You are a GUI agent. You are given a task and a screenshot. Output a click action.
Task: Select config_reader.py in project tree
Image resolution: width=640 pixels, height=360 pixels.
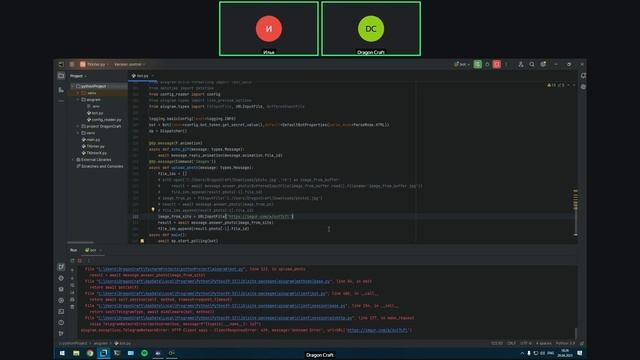point(104,120)
